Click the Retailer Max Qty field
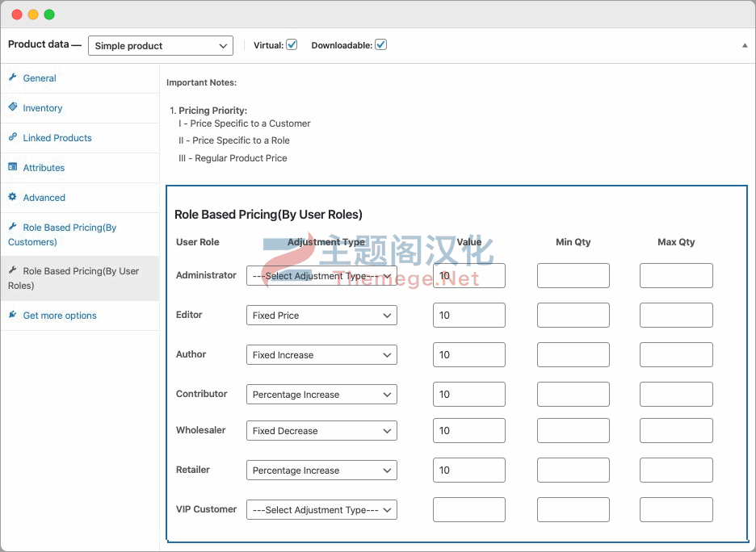This screenshot has height=552, width=756. pyautogui.click(x=677, y=470)
